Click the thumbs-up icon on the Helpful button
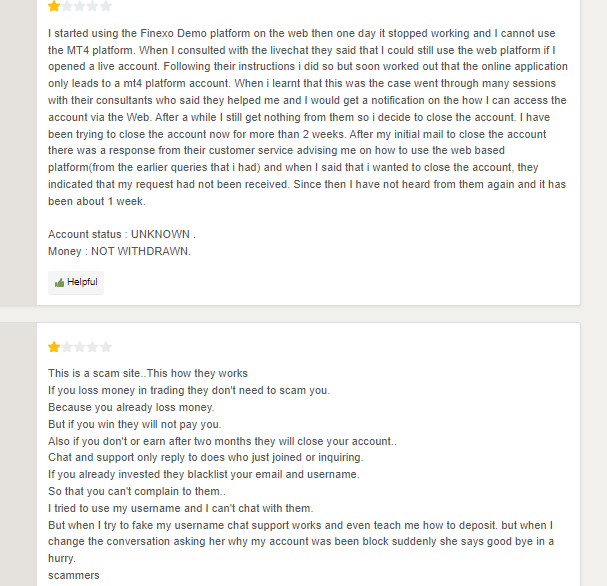 pos(60,283)
